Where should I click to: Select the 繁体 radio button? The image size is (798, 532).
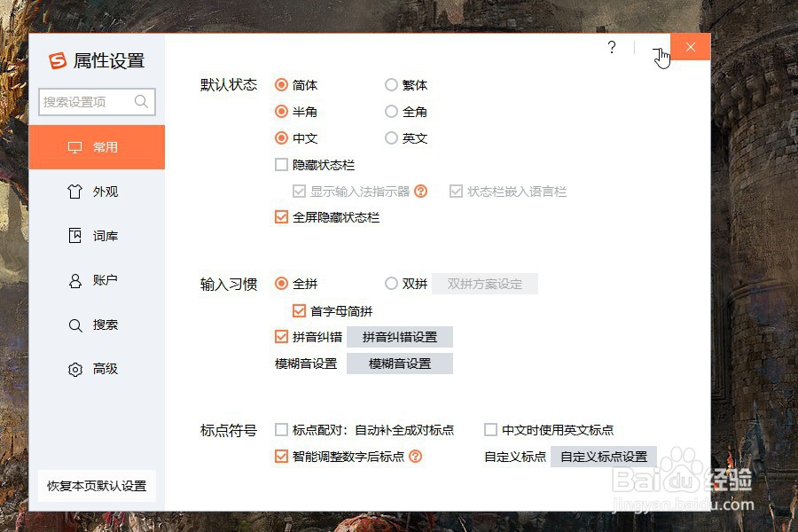(391, 85)
